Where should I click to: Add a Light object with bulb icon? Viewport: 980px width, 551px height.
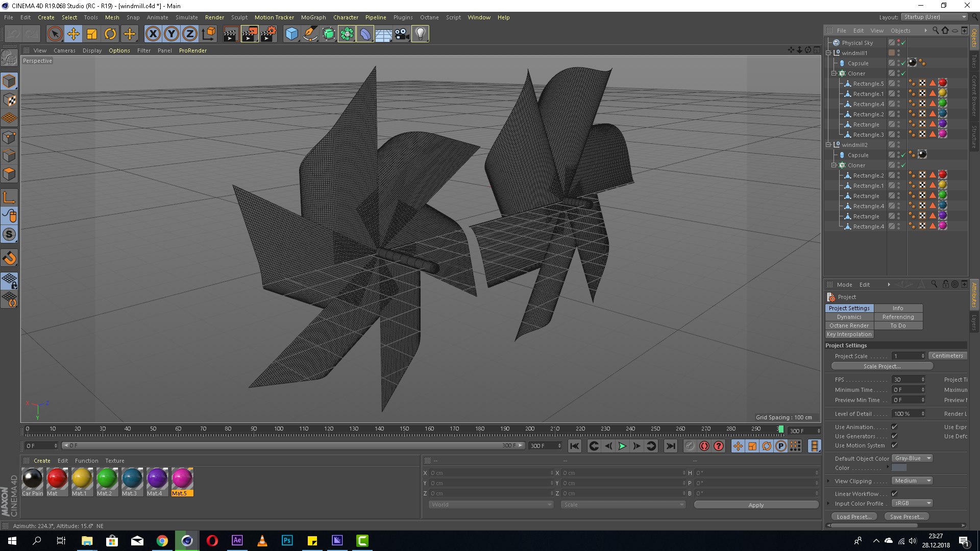tap(420, 34)
